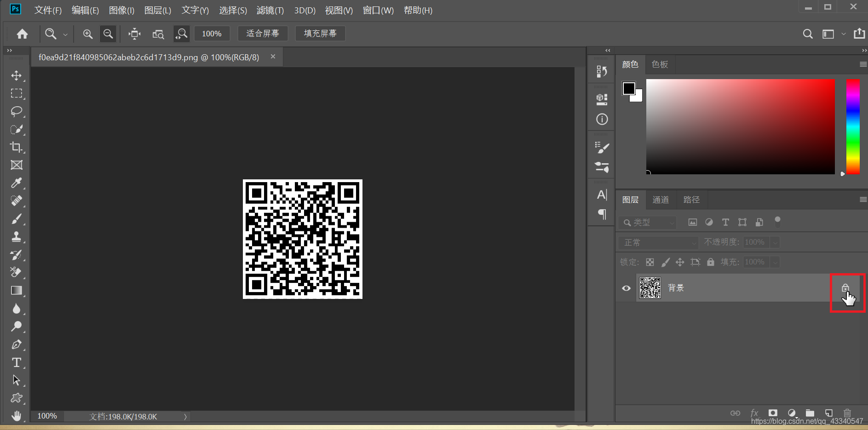Select the Eyedropper tool

tap(17, 183)
